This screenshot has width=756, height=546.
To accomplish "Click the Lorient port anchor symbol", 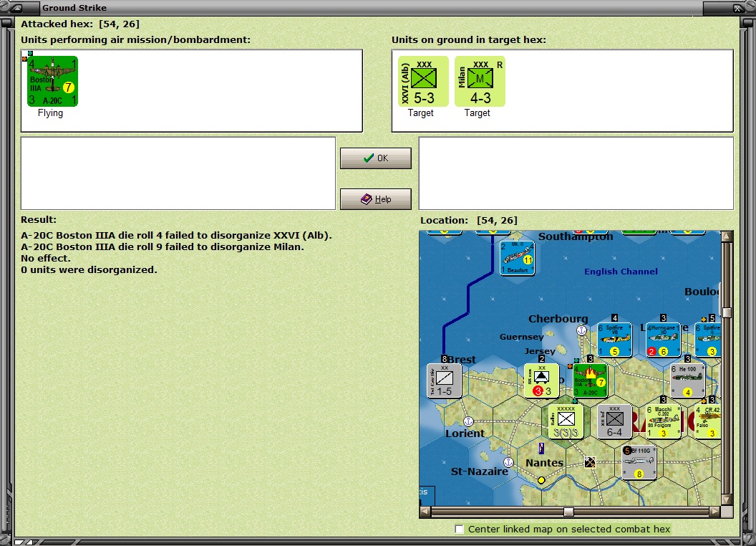I will (x=467, y=421).
